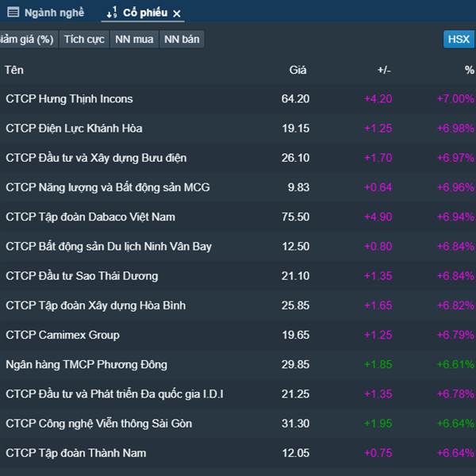This screenshot has height=476, width=476.
Task: Click percentage +6.61% of Phương Đông bank
Action: [455, 364]
